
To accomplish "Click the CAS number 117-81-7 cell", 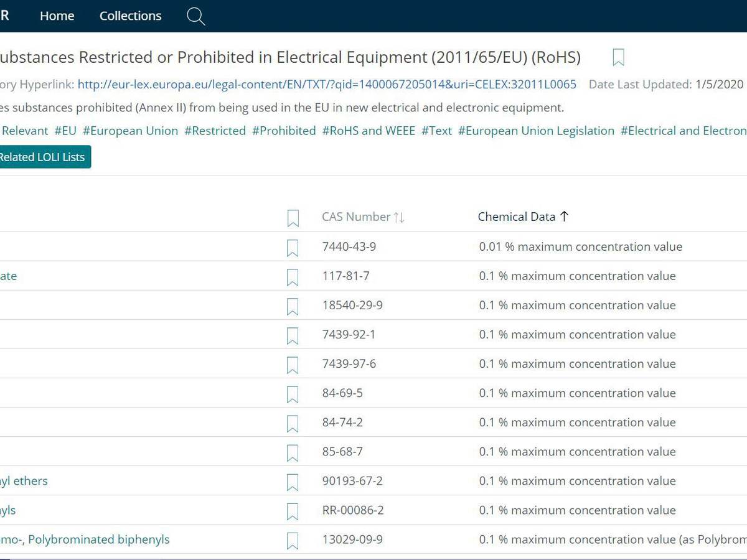I will coord(346,276).
